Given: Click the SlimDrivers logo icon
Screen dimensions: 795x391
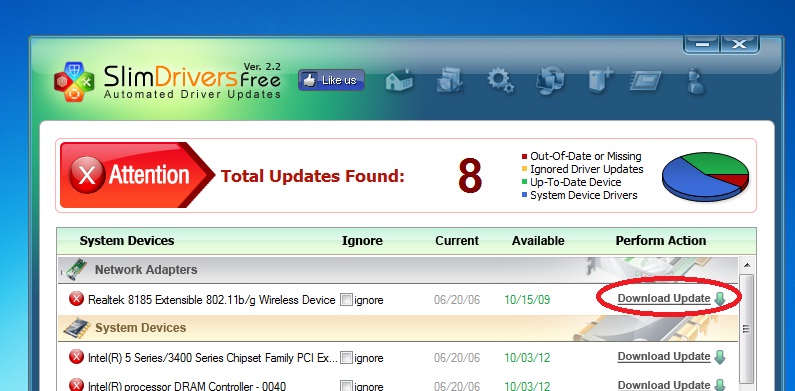Looking at the screenshot, I should tap(74, 82).
